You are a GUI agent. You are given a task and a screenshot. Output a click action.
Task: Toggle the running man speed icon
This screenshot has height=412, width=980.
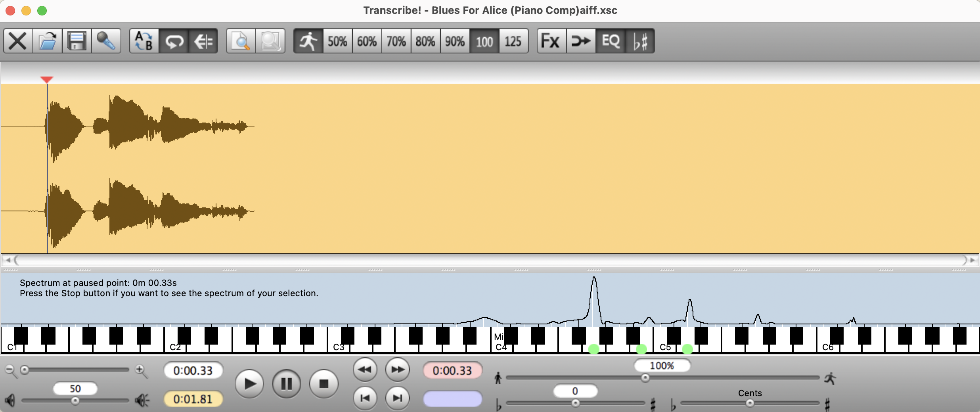click(x=308, y=41)
